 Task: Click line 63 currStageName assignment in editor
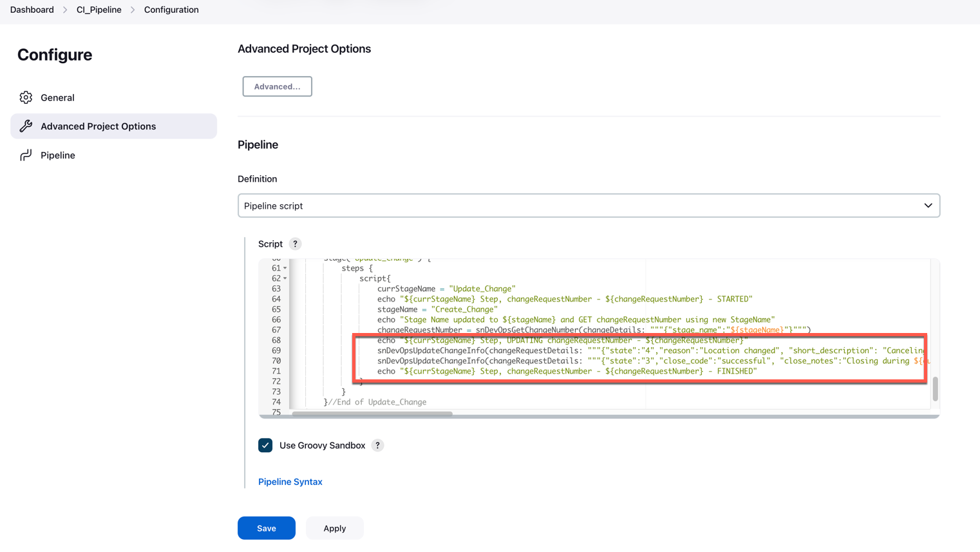coord(446,289)
